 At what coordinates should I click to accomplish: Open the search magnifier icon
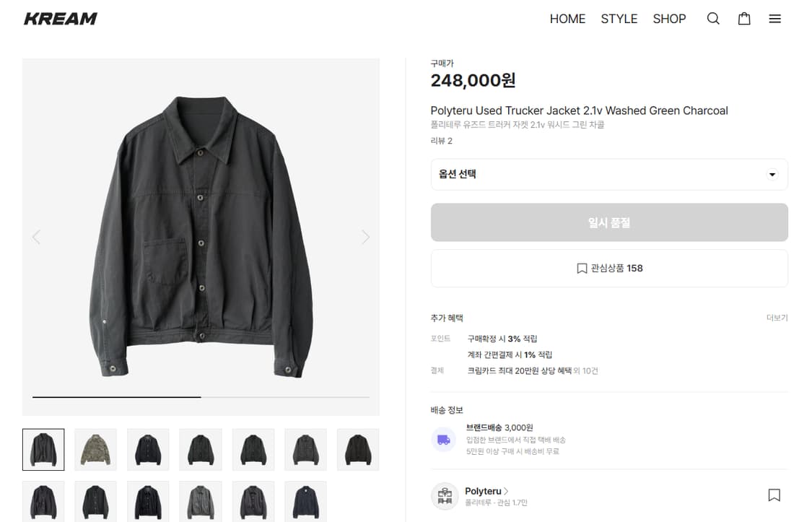(713, 19)
